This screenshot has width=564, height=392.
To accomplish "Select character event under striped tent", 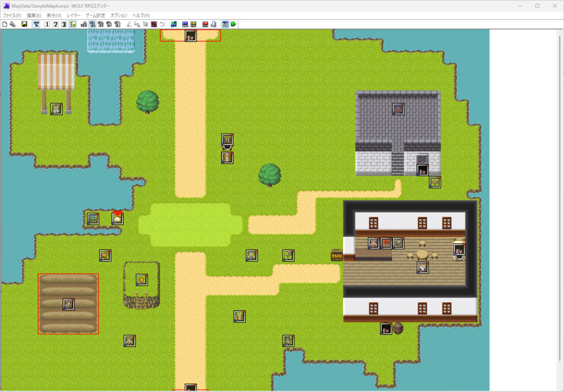I will [56, 109].
